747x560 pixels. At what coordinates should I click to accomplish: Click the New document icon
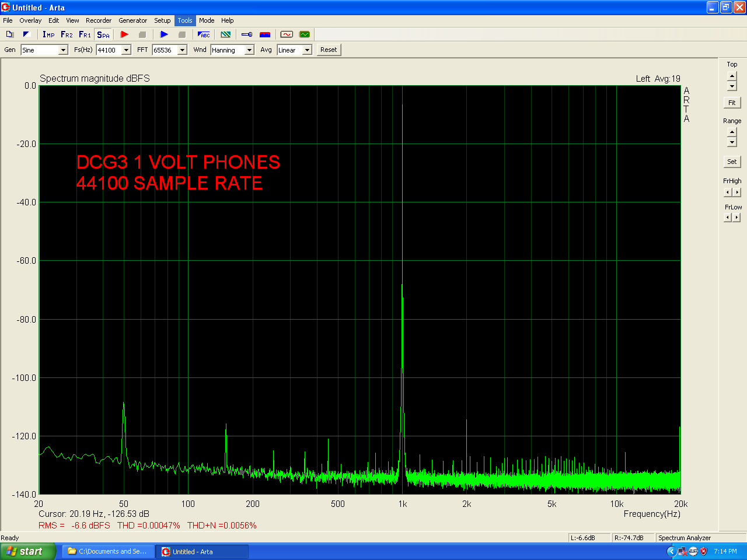point(10,34)
